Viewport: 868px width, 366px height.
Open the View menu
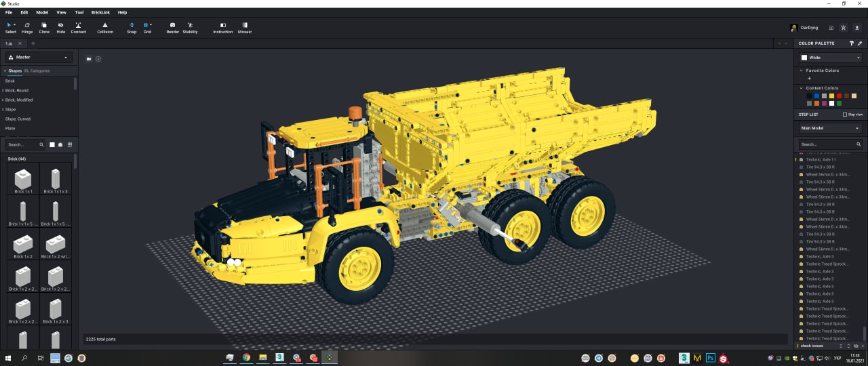(62, 12)
